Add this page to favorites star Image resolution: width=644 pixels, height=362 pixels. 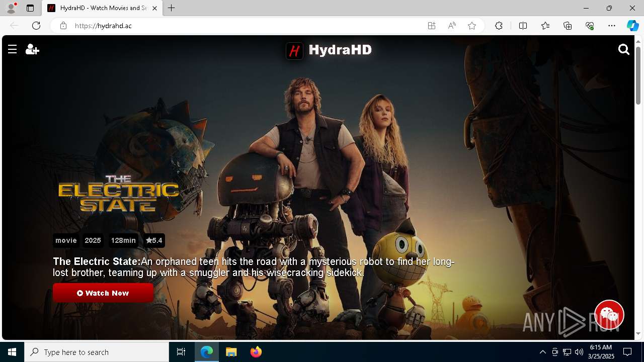[472, 26]
